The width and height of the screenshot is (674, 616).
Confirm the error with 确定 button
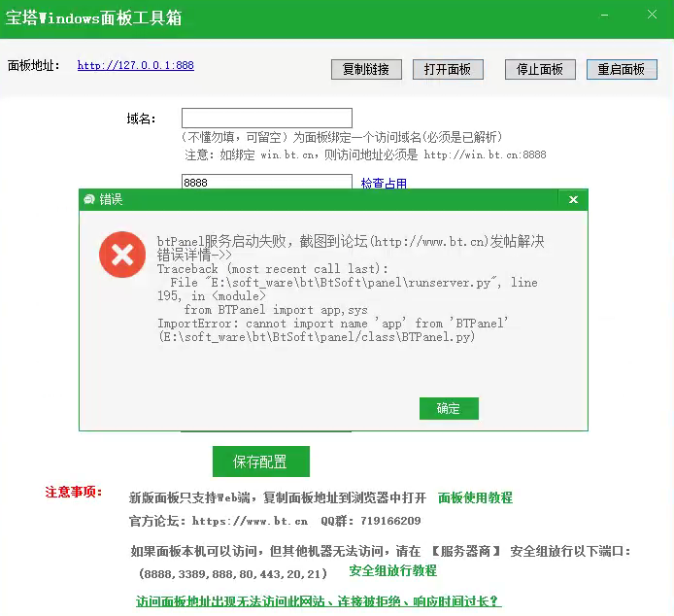click(x=449, y=408)
